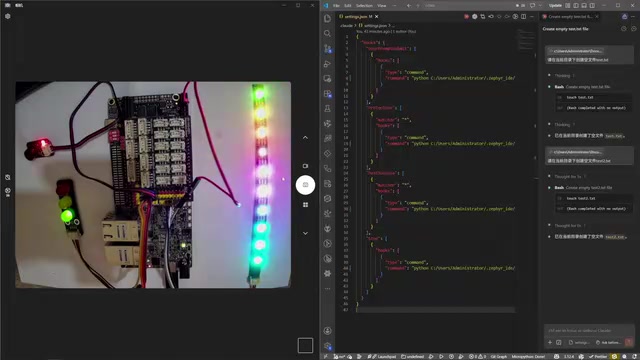640x360 pixels.
Task: Open the Extensions view
Action: point(327,93)
